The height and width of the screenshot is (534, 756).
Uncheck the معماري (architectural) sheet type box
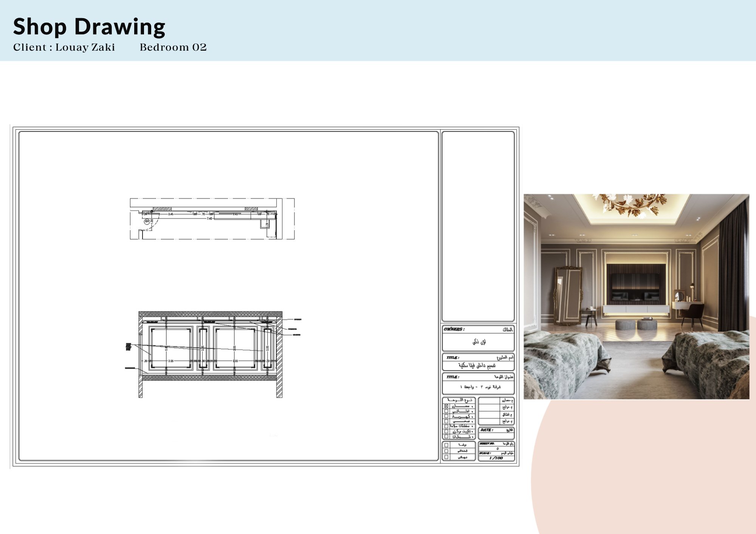tap(446, 407)
